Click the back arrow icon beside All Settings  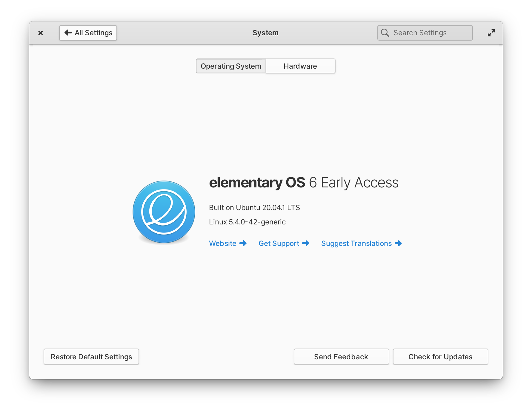tap(68, 33)
